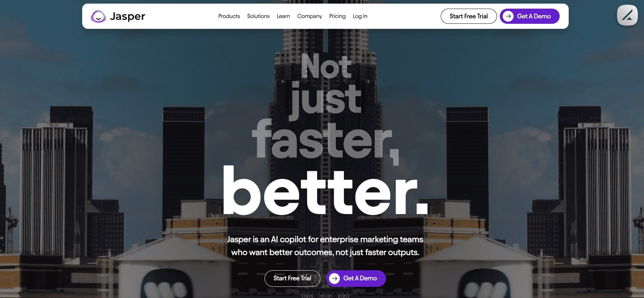This screenshot has height=298, width=644.
Task: Click Start Free Trial in header bar
Action: coord(468,16)
